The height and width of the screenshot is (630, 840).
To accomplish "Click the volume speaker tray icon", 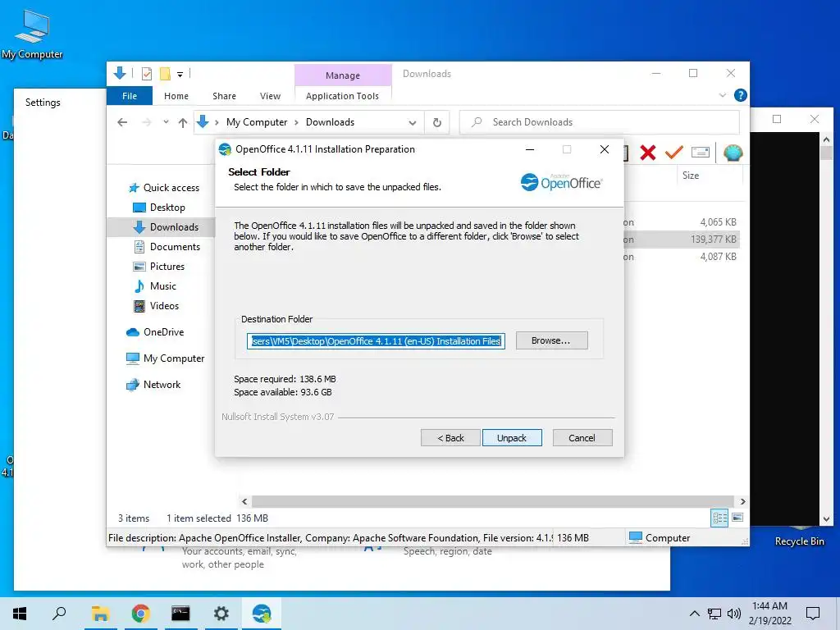I will pos(734,614).
